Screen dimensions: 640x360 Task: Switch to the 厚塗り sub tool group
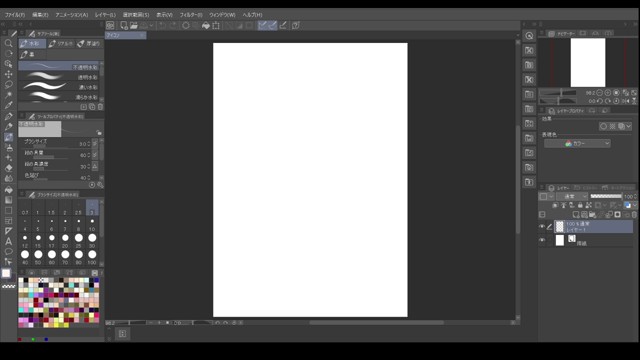pos(89,44)
